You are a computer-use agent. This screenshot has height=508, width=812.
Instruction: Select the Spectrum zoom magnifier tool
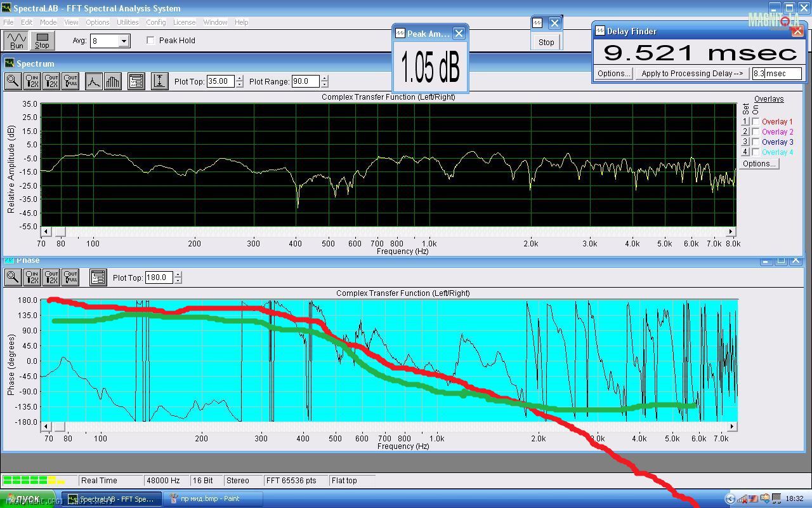coord(13,81)
